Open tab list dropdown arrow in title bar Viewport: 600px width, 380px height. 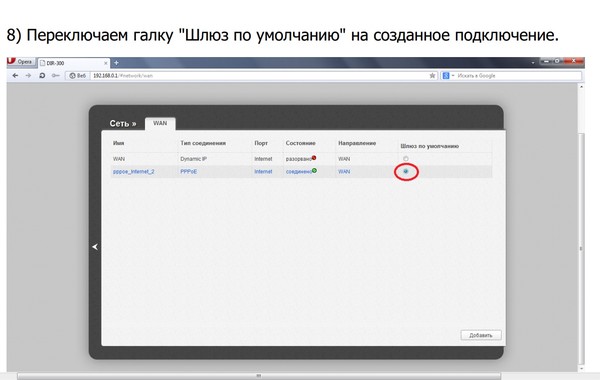[x=533, y=62]
